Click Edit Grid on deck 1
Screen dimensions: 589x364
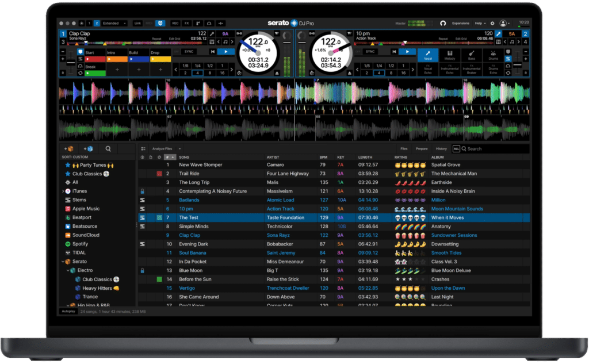point(174,39)
